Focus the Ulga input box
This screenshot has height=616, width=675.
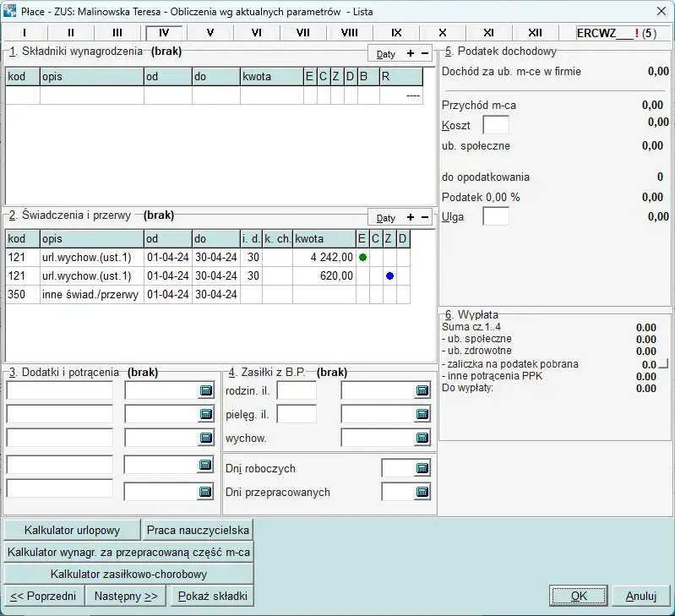coord(496,216)
